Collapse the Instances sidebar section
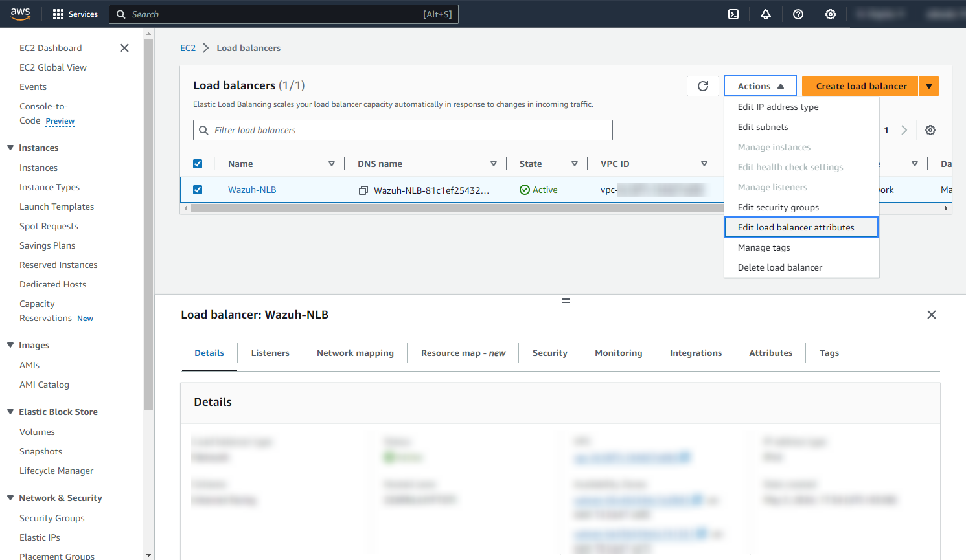This screenshot has height=560, width=966. pos(10,148)
